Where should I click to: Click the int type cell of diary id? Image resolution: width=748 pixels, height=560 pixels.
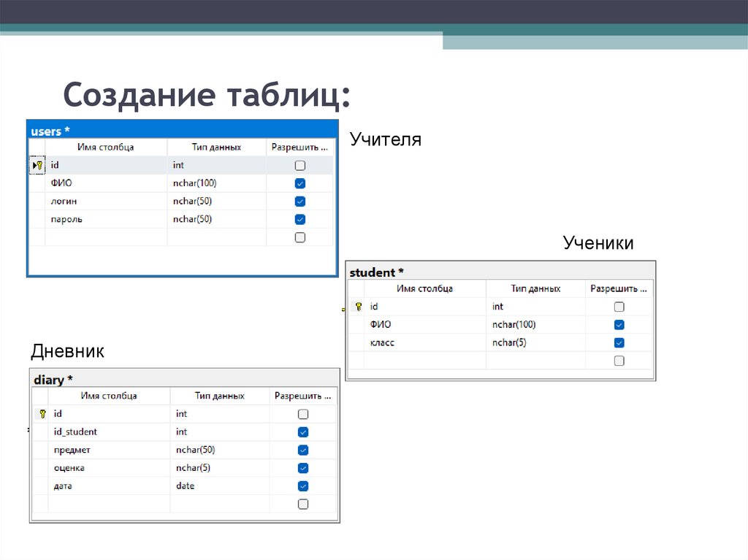pos(219,414)
